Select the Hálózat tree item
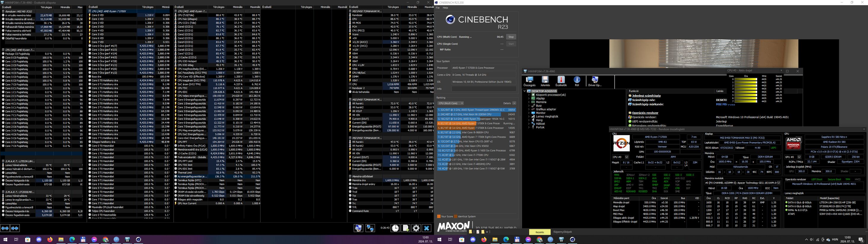 tap(540, 124)
